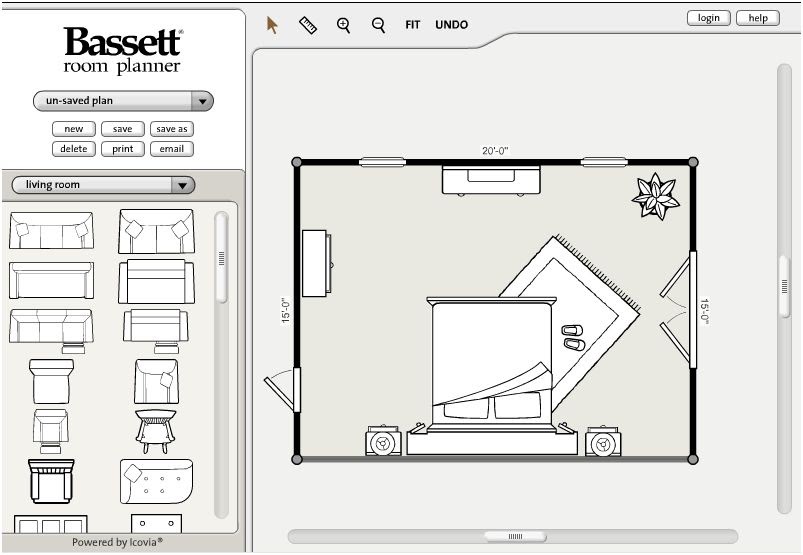
Task: Open the living room category dropdown
Action: [x=103, y=185]
